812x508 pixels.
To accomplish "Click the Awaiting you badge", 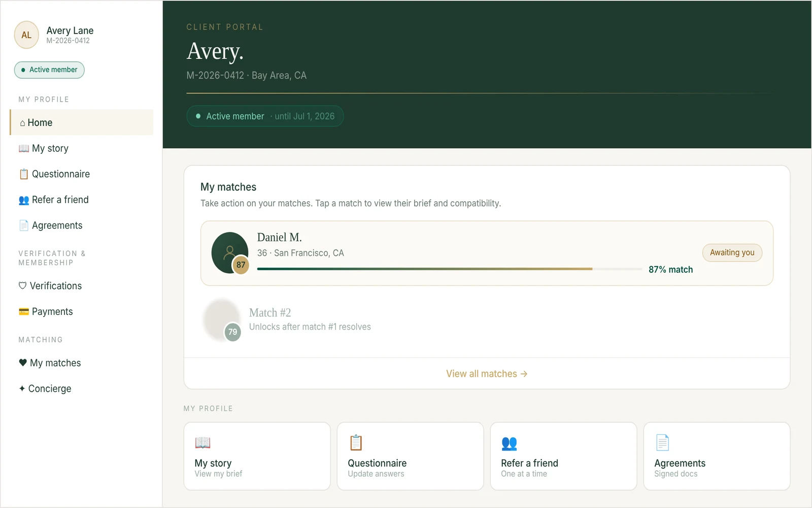I will (732, 252).
